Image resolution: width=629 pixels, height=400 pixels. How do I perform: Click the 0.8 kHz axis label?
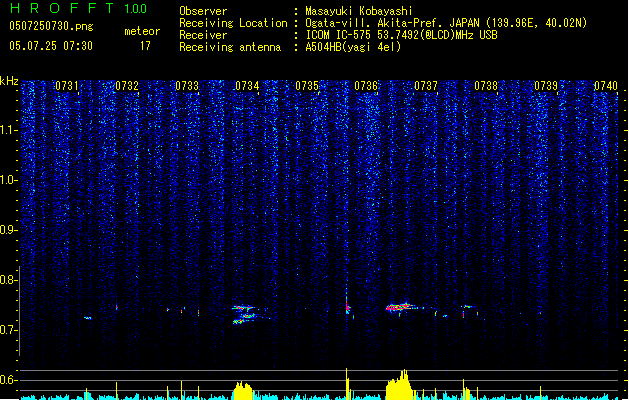click(x=9, y=280)
